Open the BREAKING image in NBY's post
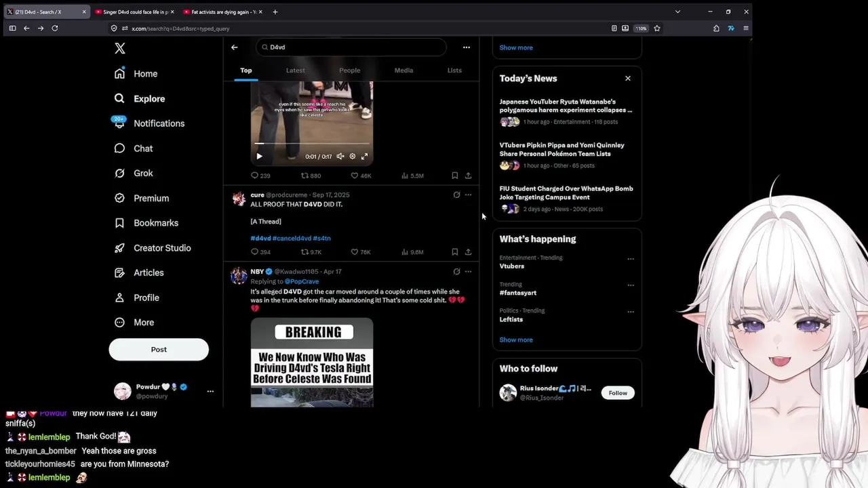The image size is (868, 488). [312, 362]
